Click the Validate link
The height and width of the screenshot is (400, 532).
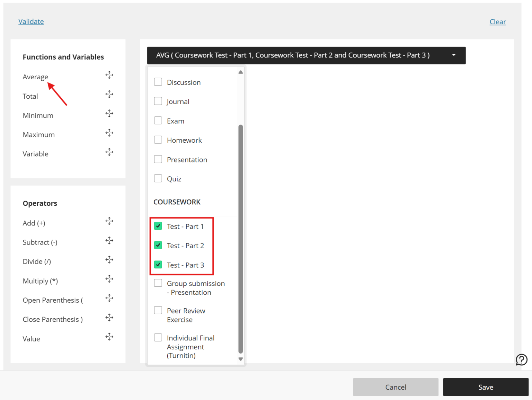(31, 21)
